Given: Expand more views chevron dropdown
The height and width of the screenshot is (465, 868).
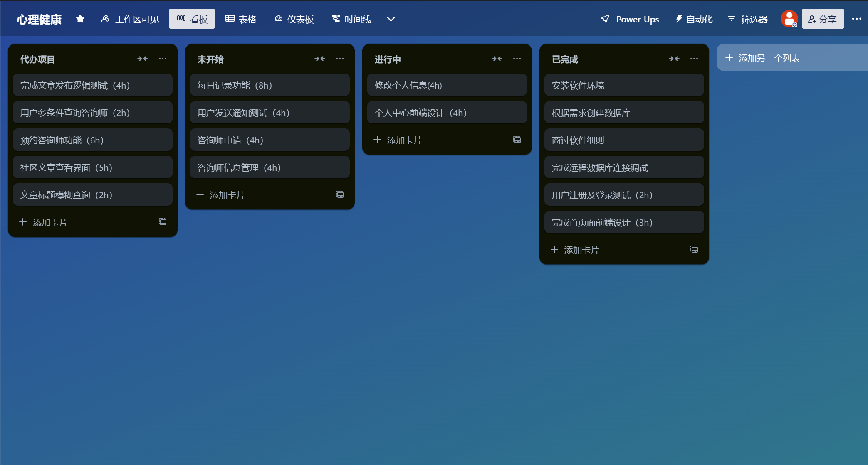Looking at the screenshot, I should click(x=391, y=19).
